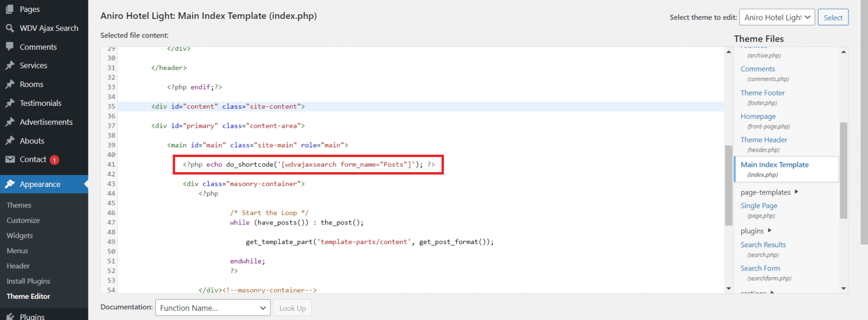Viewport: 868px width, 320px height.
Task: Open the Search Results file link
Action: (763, 245)
